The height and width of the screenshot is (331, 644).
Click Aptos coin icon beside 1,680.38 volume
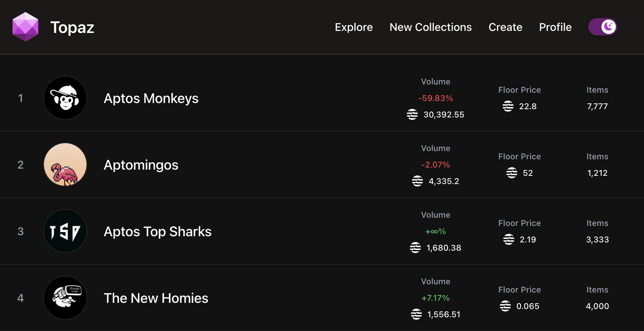[x=415, y=248]
